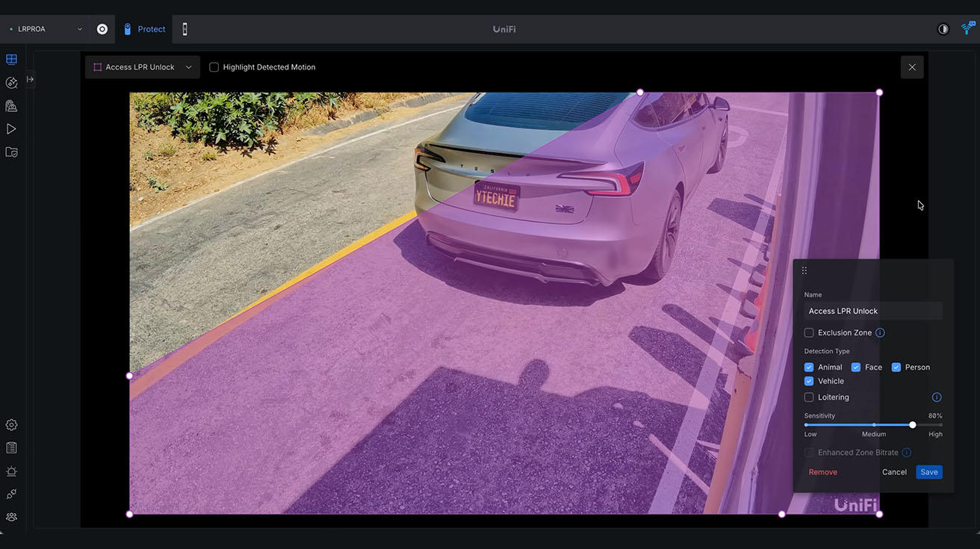Remove the Access LPR Unlock zone
This screenshot has width=980, height=549.
pyautogui.click(x=823, y=472)
